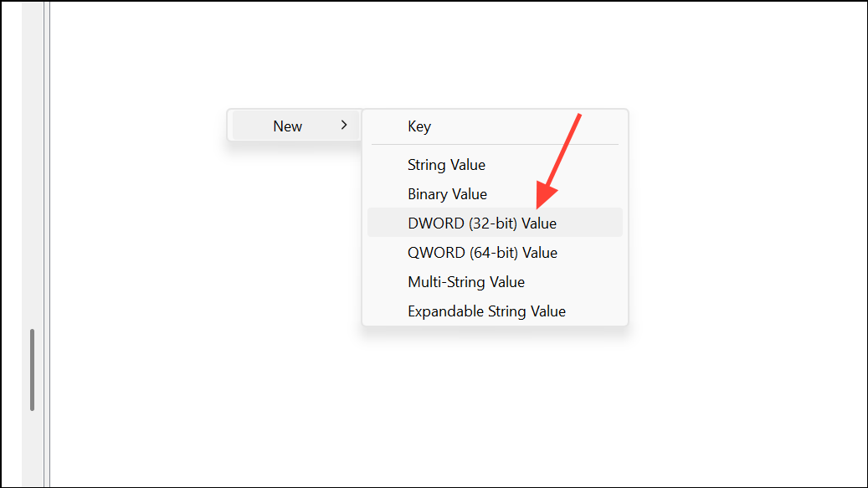
Task: Click the separator line under Key
Action: [x=495, y=145]
